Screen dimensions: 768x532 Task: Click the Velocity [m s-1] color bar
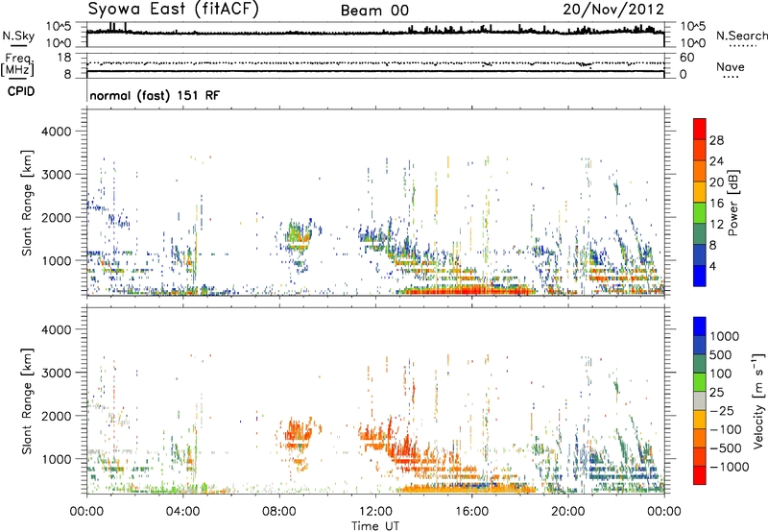pos(700,400)
